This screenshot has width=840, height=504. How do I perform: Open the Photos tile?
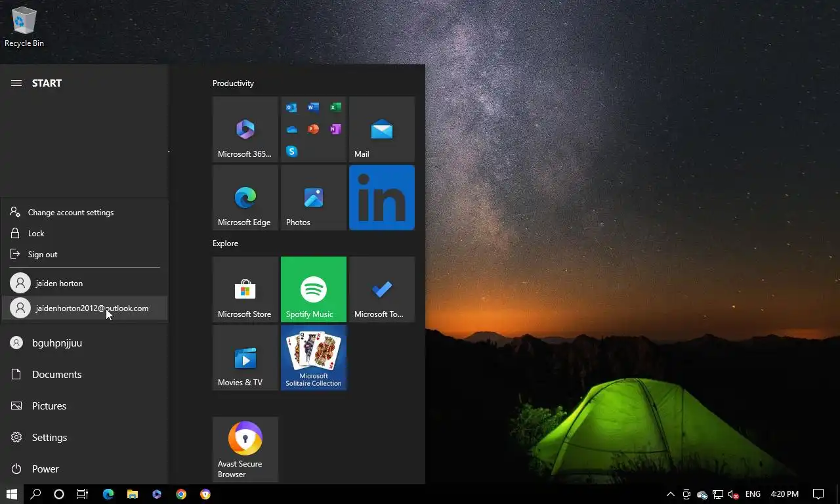coord(314,198)
